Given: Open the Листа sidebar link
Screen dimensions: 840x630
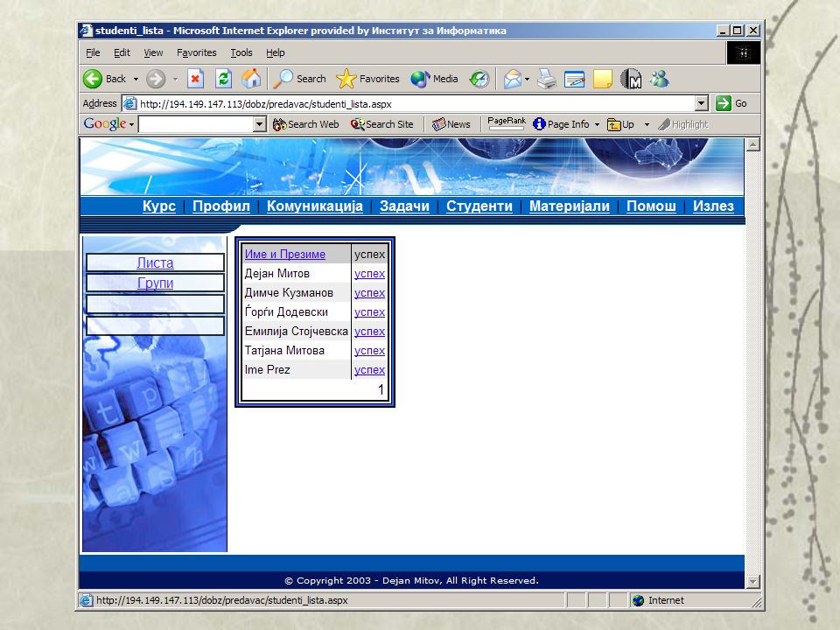Looking at the screenshot, I should pos(156,262).
